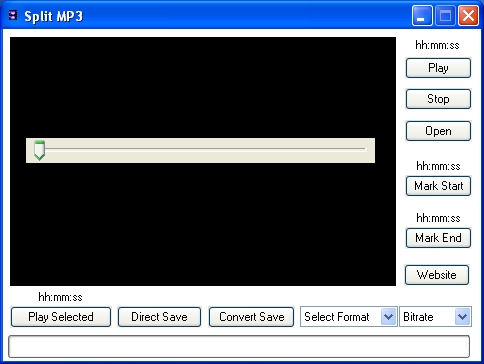Maximize the Split MP3 window
The image size is (484, 364).
point(445,15)
